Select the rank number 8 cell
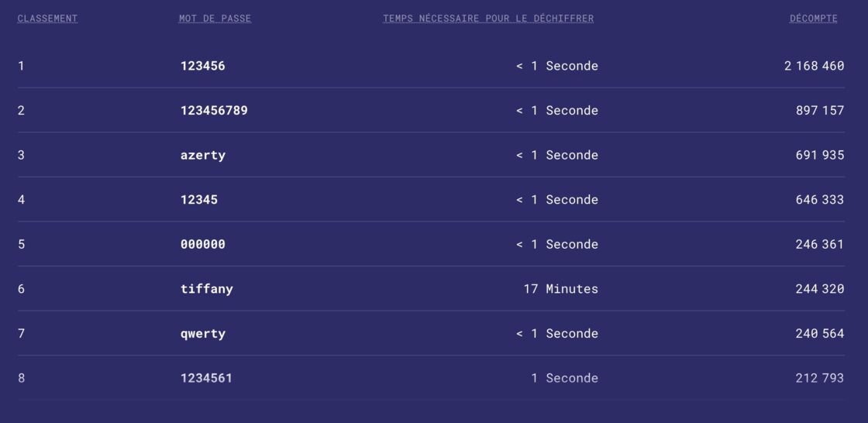The height and width of the screenshot is (423, 868). click(21, 378)
